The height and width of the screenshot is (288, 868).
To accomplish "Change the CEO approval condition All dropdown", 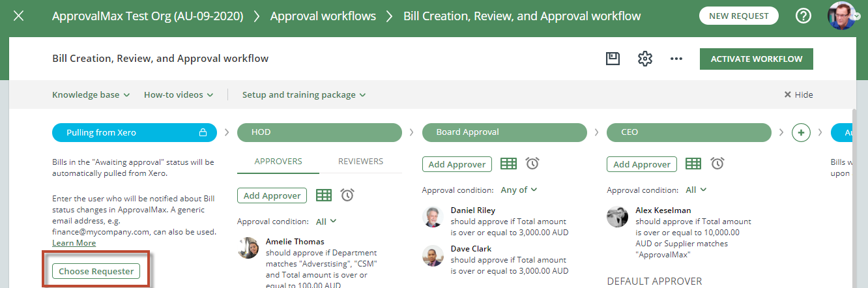I will click(x=696, y=190).
